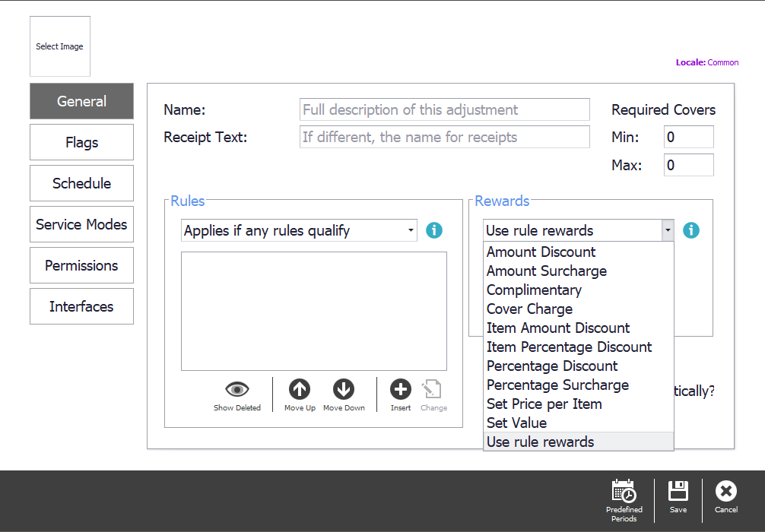The height and width of the screenshot is (532, 765).
Task: Choose Amount Discount reward option
Action: (579, 252)
